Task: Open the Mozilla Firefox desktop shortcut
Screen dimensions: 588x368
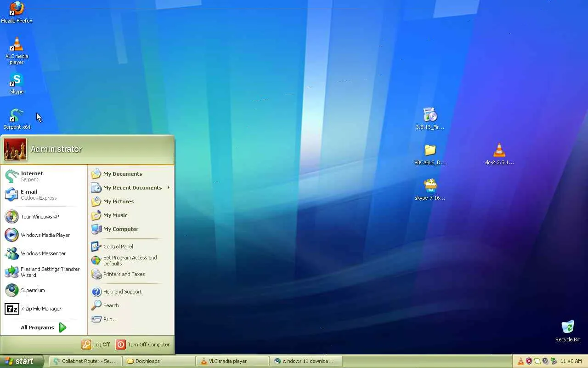Action: point(17,12)
